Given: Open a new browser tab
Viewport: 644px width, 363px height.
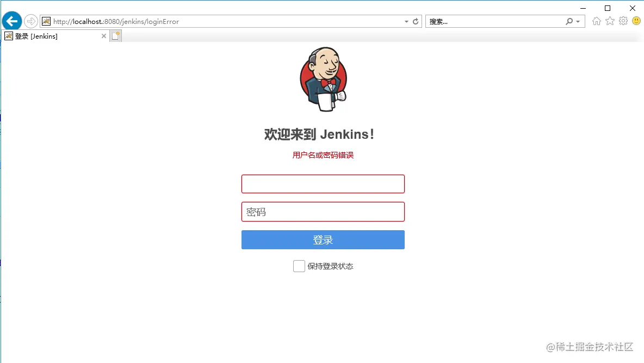Looking at the screenshot, I should [116, 36].
